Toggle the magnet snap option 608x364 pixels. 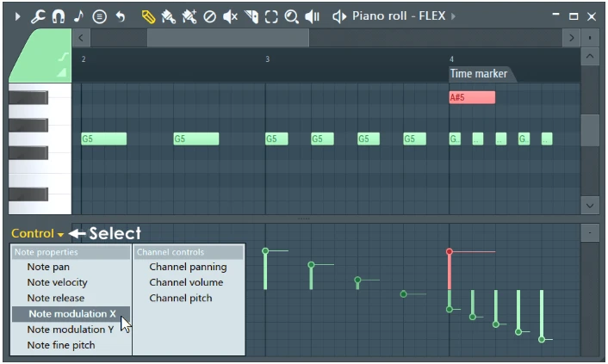pyautogui.click(x=59, y=16)
